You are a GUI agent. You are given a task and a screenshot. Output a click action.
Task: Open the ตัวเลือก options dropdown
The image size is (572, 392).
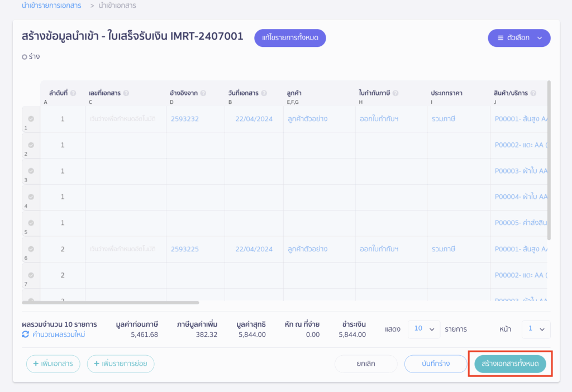click(x=519, y=38)
